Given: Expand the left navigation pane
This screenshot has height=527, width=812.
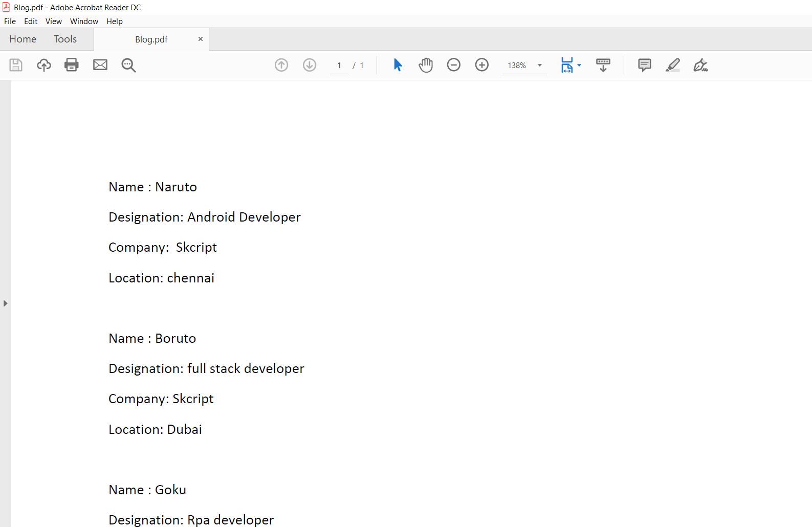Looking at the screenshot, I should pyautogui.click(x=5, y=303).
